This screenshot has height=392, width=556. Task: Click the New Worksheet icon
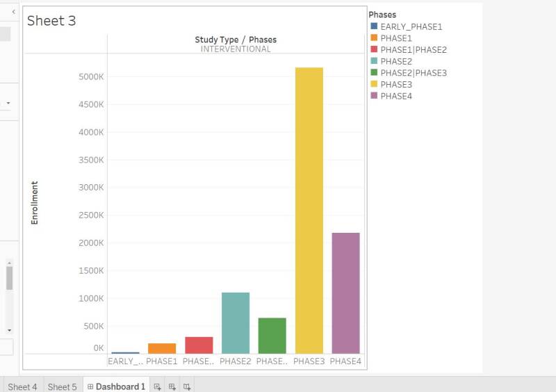pyautogui.click(x=158, y=386)
